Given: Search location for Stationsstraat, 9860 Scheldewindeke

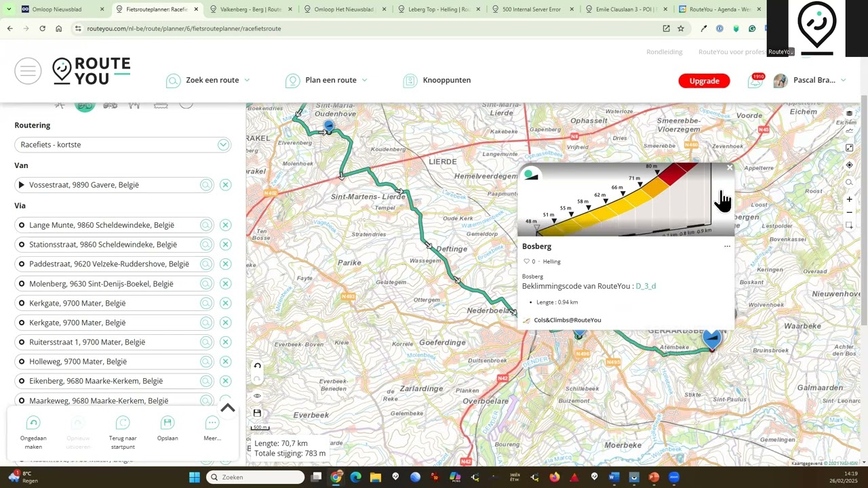Looking at the screenshot, I should 206,245.
